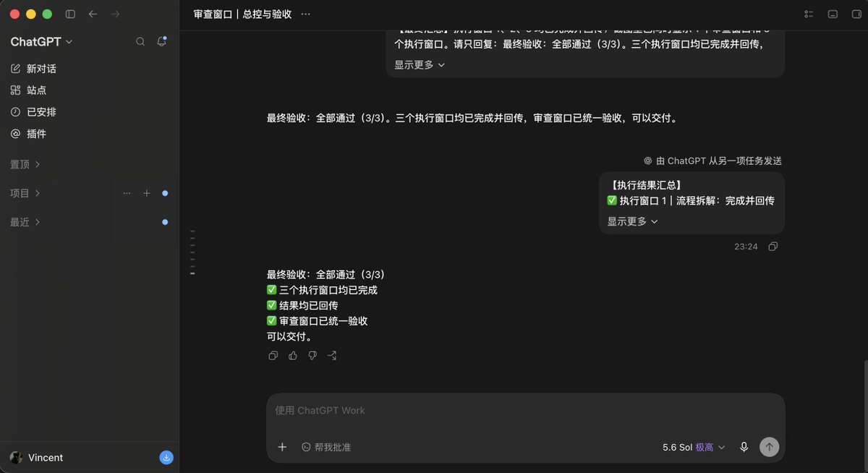Add a new project with plus icon
Viewport: 868px width, 473px height.
pyautogui.click(x=146, y=193)
